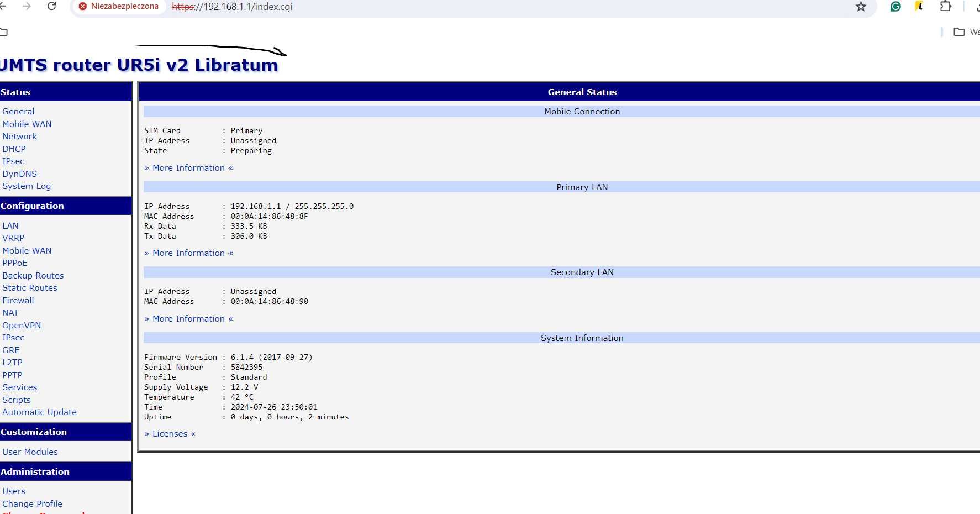Click the IP value 192.168.1.1 / 255.255.255.0
The width and height of the screenshot is (980, 514).
point(292,207)
